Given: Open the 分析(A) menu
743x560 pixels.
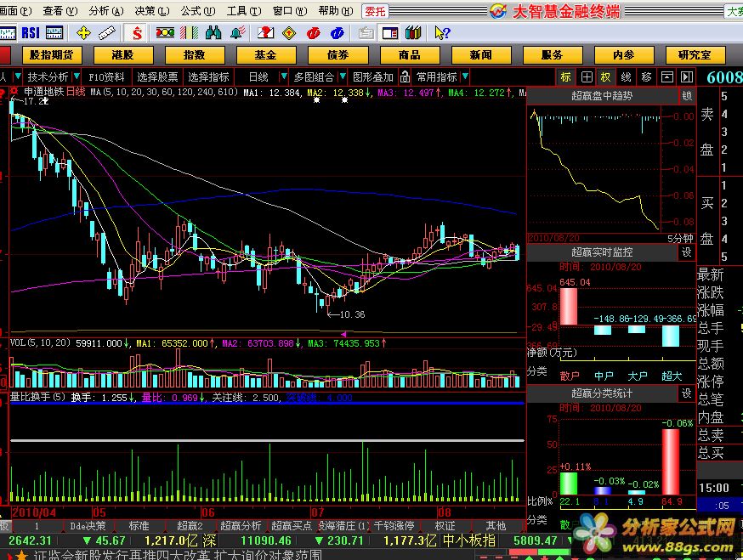Looking at the screenshot, I should [105, 11].
